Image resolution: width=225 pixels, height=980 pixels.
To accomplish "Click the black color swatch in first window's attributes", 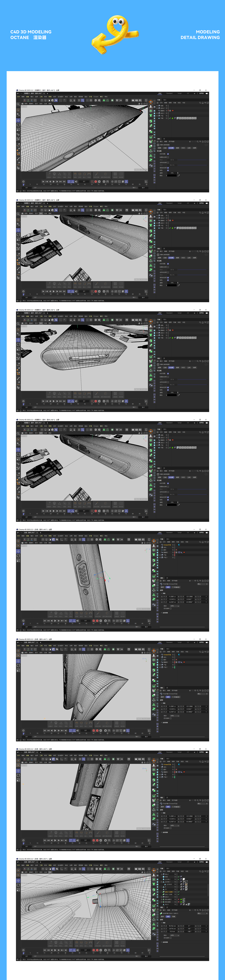I will 172,175.
